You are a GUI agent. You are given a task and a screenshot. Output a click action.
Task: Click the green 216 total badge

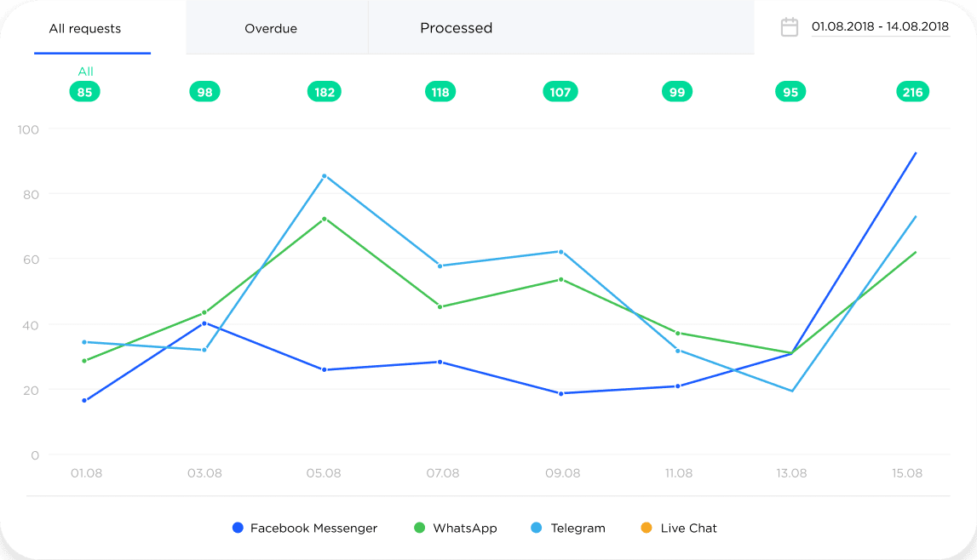coord(912,92)
